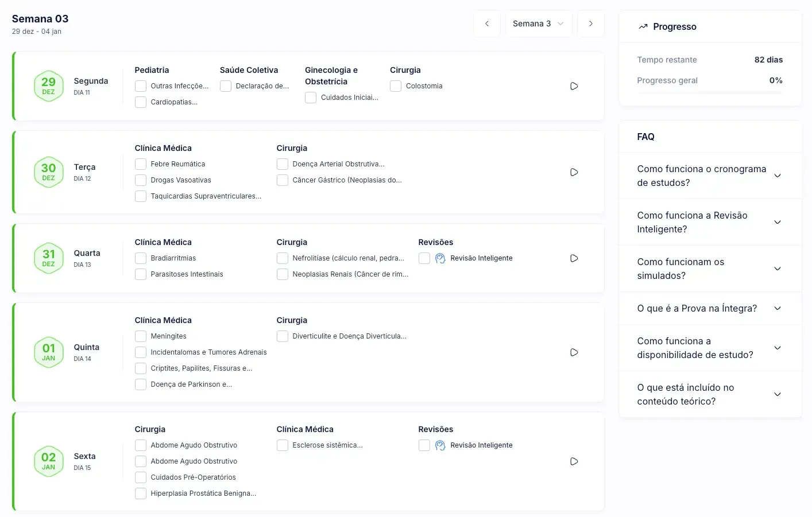
Task: Click the play icon on the Terça 30 DEZ row
Action: tap(574, 172)
